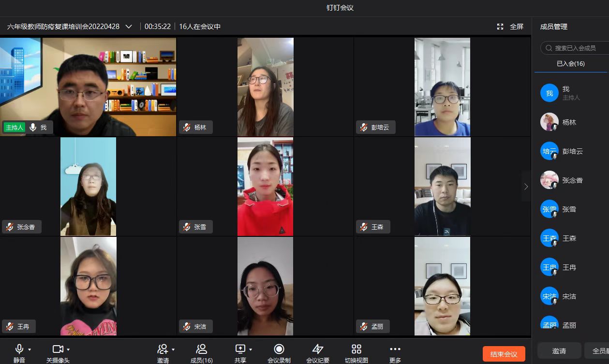Click the 会议录制 record icon

279,349
